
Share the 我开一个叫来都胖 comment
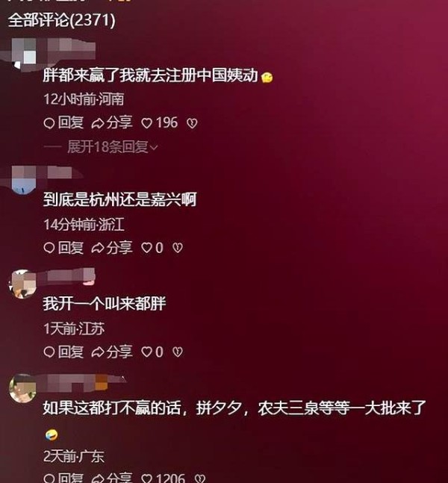click(112, 352)
